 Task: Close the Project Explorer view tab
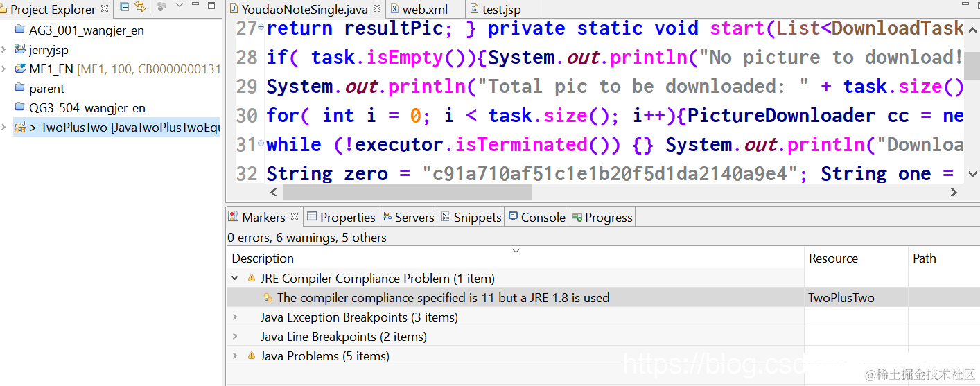pos(105,8)
